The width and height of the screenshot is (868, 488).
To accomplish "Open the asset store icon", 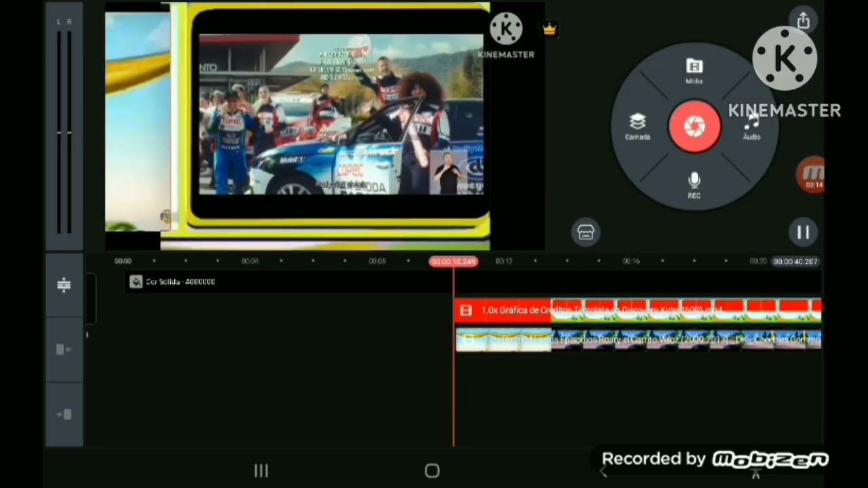I will pos(586,232).
